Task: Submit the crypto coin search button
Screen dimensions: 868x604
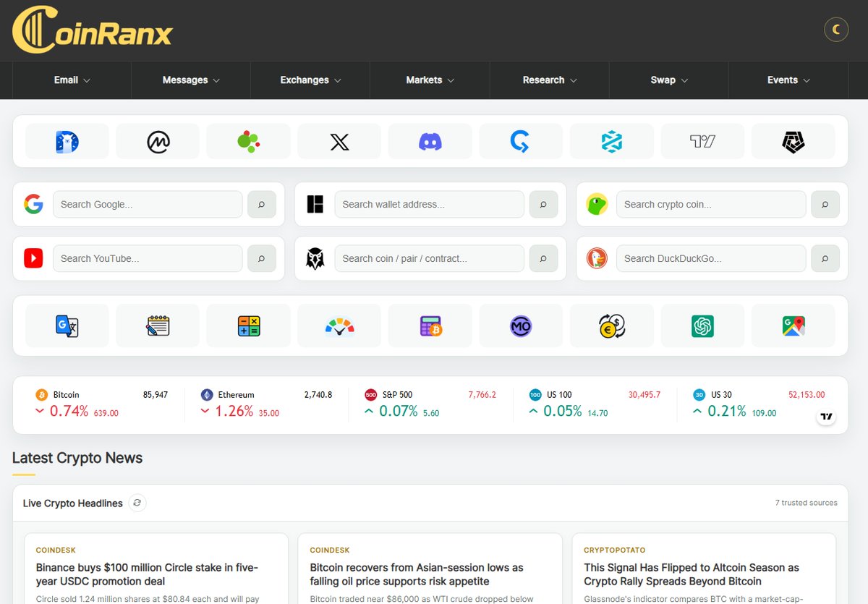Action: coord(825,204)
